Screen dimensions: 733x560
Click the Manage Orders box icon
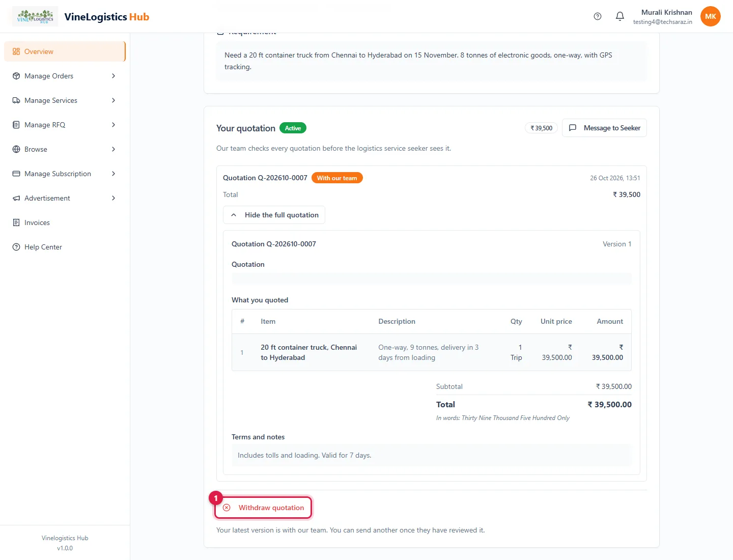tap(16, 76)
